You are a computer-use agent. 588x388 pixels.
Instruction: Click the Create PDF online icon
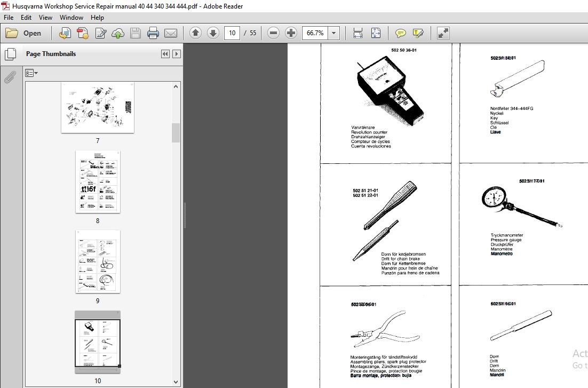[65, 33]
